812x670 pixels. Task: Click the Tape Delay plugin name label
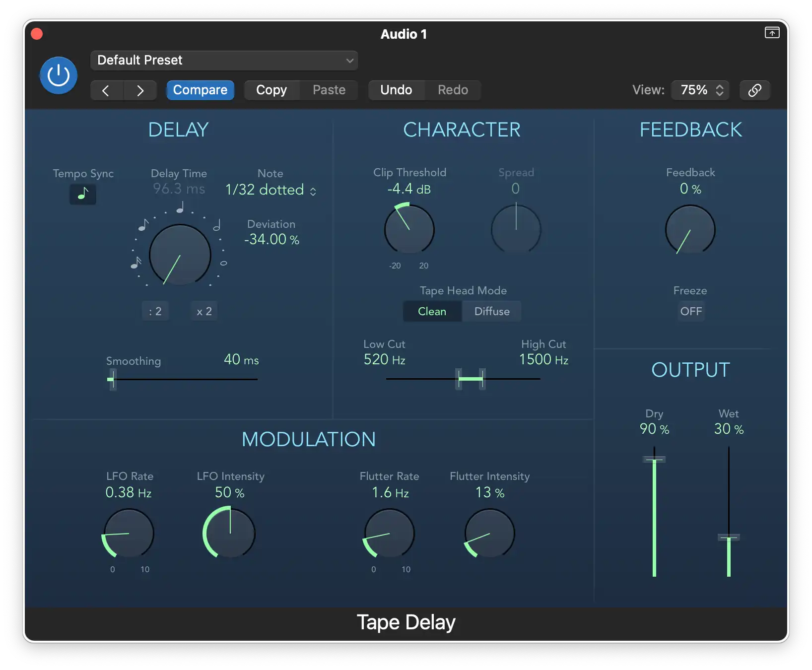406,622
